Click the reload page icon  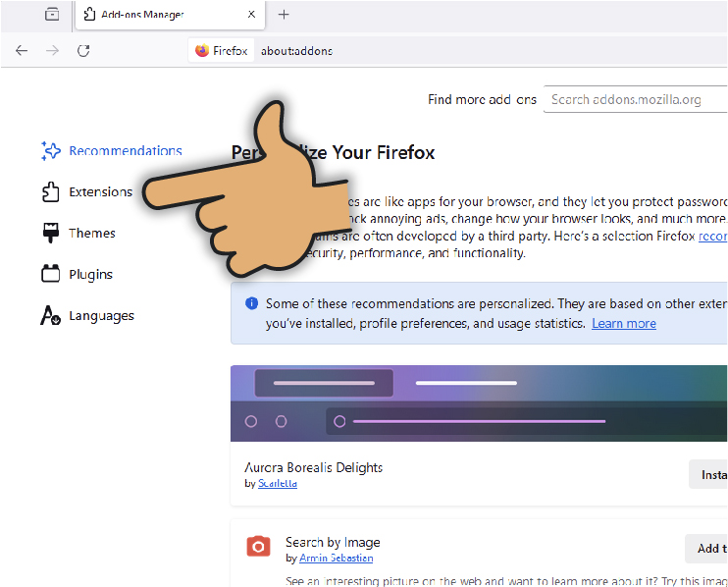[83, 51]
